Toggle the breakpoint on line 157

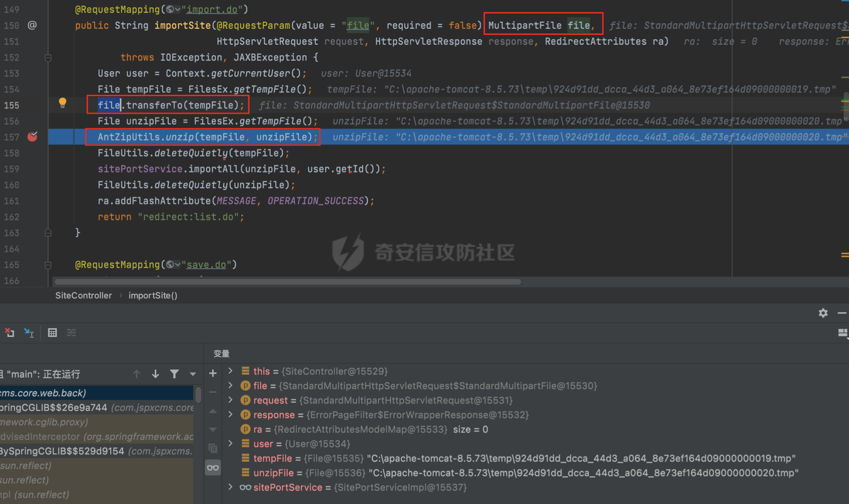pyautogui.click(x=32, y=137)
